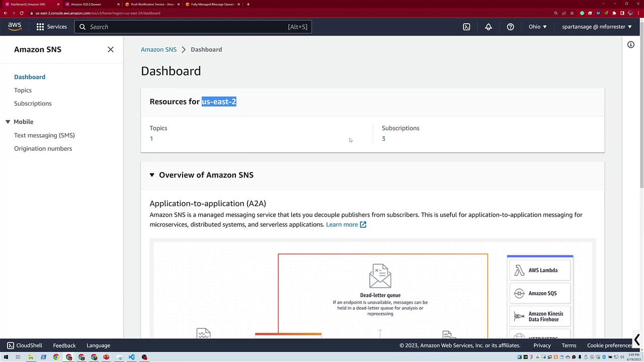Open the info panel icon at right edge
The image size is (644, 362).
click(x=630, y=45)
